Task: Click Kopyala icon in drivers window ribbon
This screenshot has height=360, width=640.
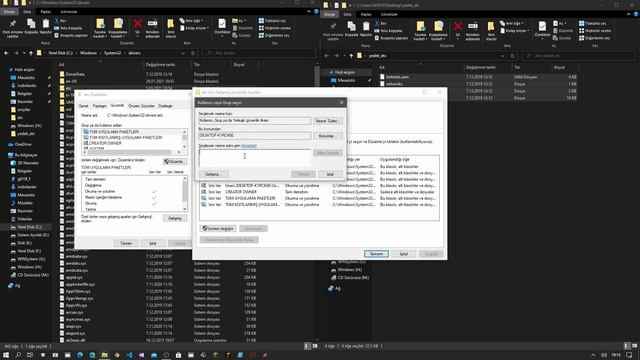Action: (x=31, y=26)
